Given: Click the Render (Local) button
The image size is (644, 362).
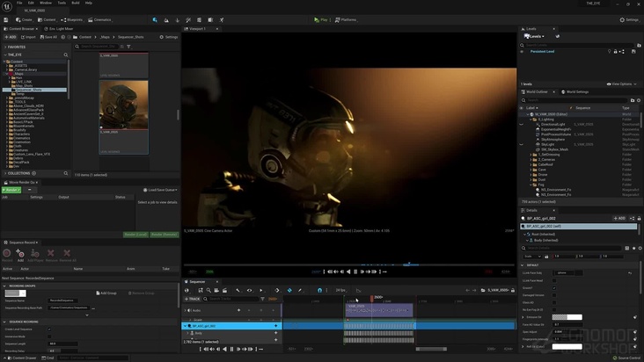Looking at the screenshot, I should (x=135, y=235).
